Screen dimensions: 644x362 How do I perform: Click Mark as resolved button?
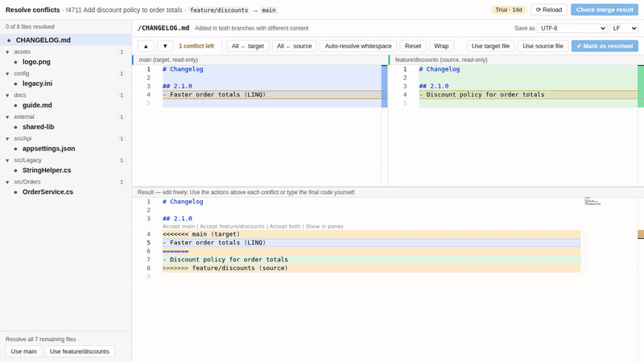pyautogui.click(x=605, y=46)
